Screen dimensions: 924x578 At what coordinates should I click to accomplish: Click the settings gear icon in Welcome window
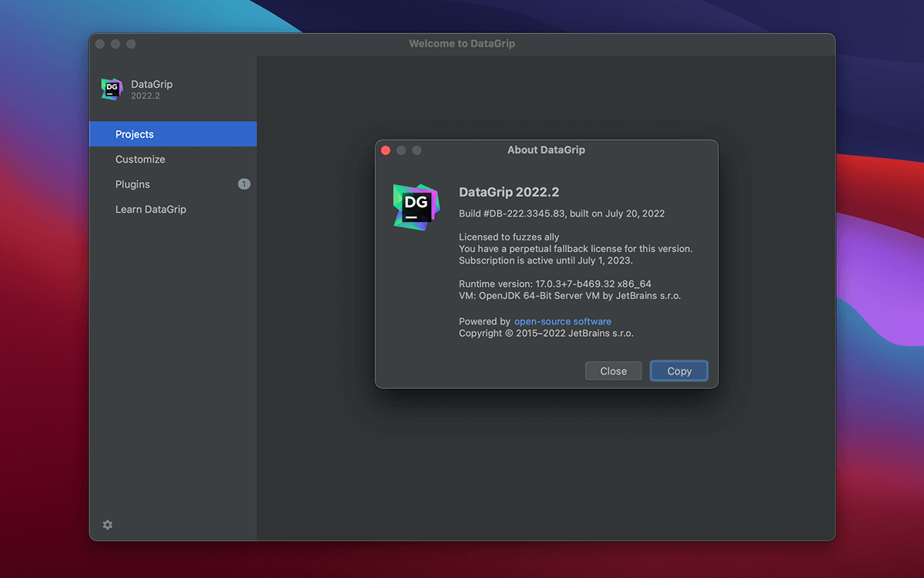click(108, 525)
